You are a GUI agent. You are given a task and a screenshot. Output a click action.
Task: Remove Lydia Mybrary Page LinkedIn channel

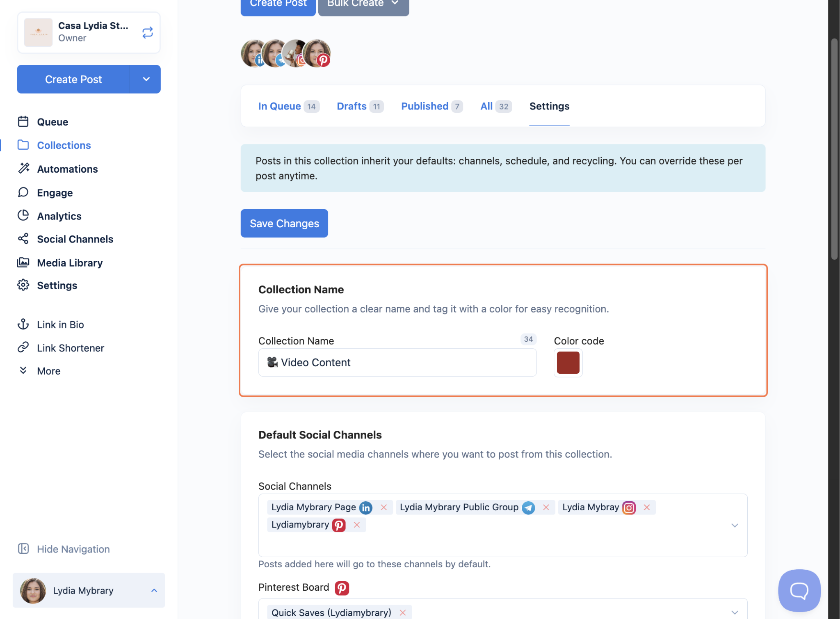[x=383, y=507]
